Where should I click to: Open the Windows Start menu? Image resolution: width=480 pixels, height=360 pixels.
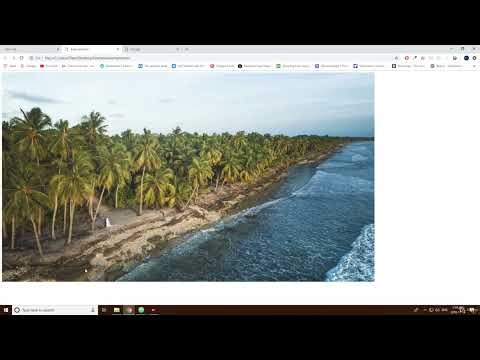(6, 310)
